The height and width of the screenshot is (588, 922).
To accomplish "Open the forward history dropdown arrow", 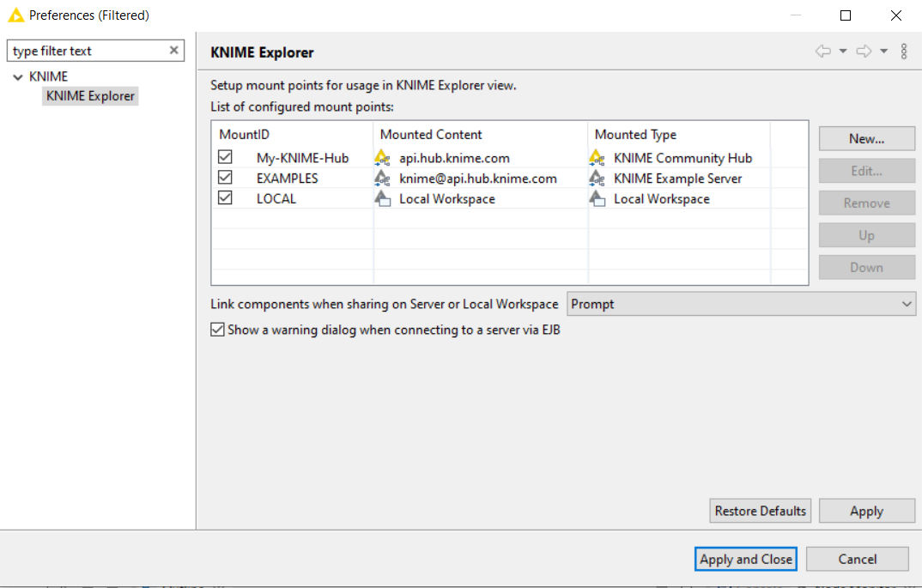I will pos(883,52).
